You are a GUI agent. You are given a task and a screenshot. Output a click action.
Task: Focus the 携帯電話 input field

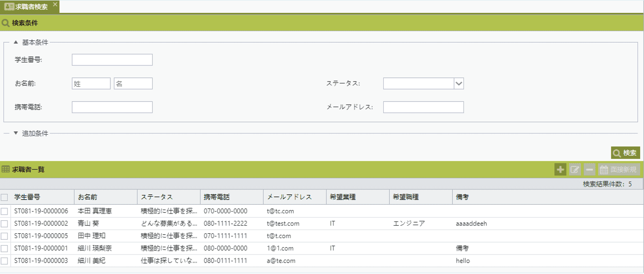click(112, 107)
